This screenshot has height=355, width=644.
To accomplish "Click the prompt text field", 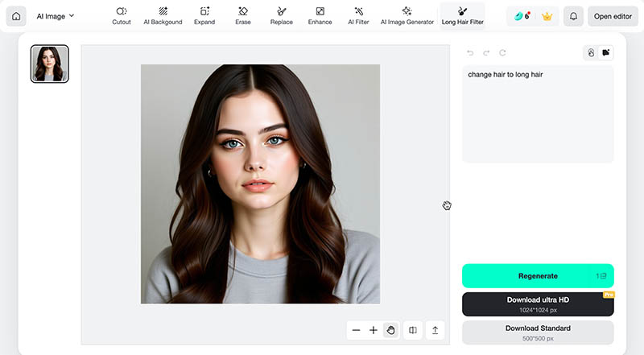I will click(x=538, y=113).
